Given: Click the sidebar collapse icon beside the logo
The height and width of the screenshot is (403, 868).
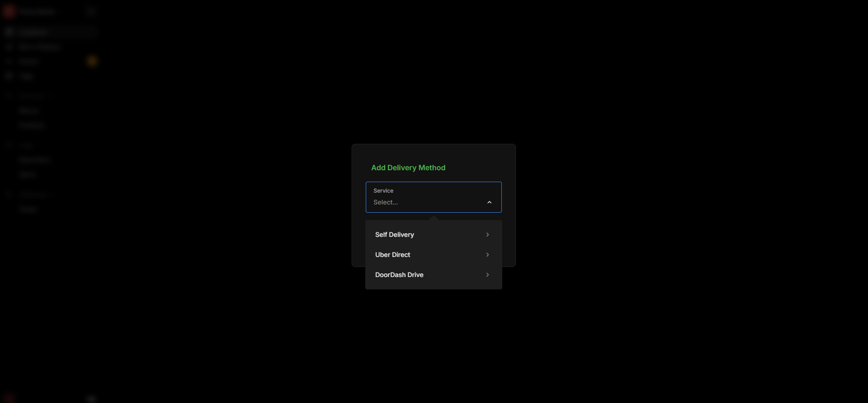Looking at the screenshot, I should click(90, 11).
